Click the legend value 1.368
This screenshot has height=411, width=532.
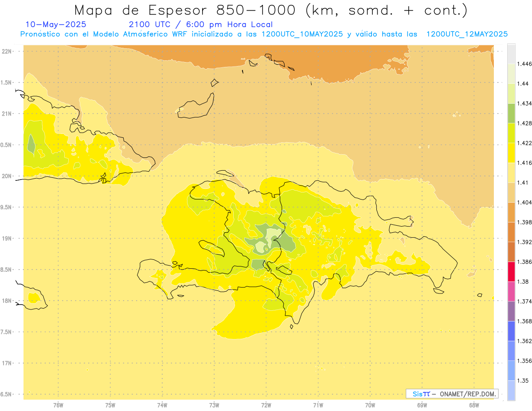524,321
